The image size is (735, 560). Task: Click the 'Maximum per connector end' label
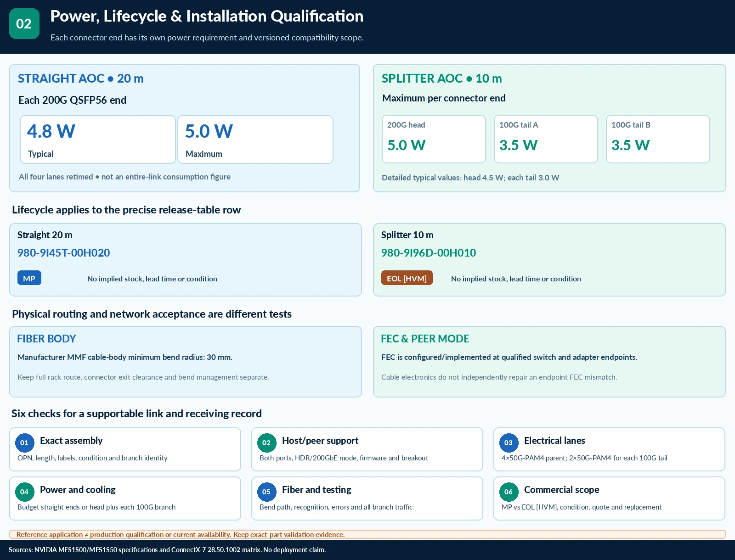444,98
